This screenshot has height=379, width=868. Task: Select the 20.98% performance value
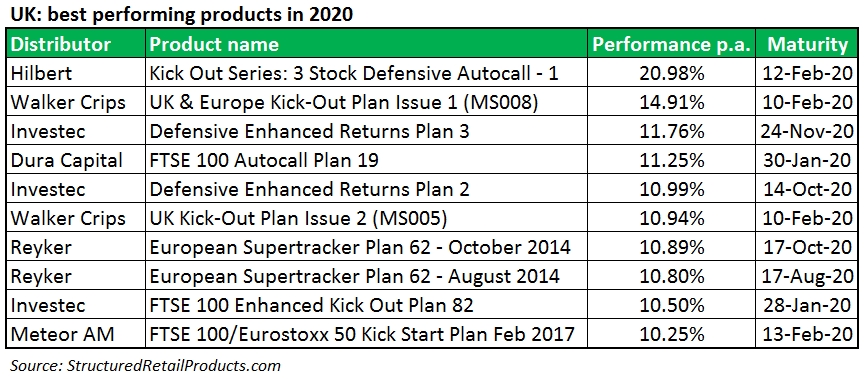tap(671, 72)
